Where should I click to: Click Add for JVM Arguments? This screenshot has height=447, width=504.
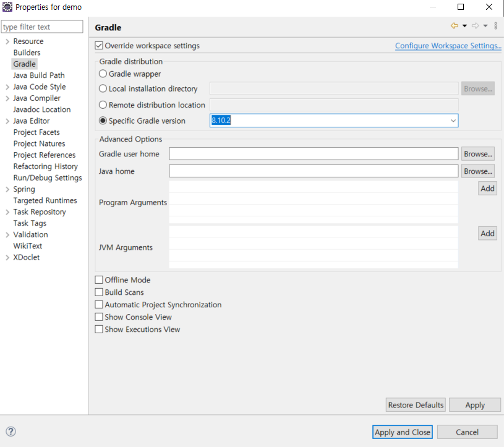click(487, 233)
